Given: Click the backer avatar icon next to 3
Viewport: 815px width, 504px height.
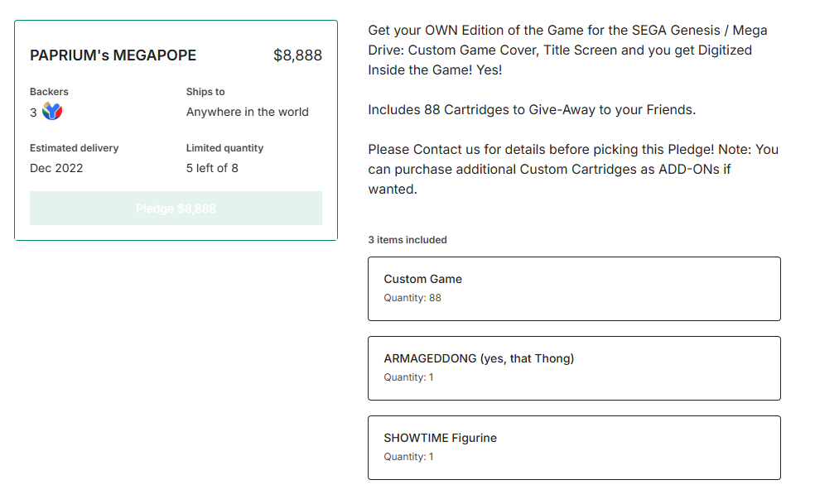Looking at the screenshot, I should click(52, 111).
